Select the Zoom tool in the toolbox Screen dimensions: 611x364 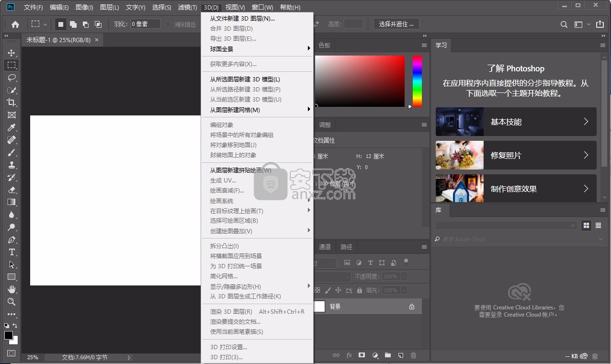pos(11,302)
